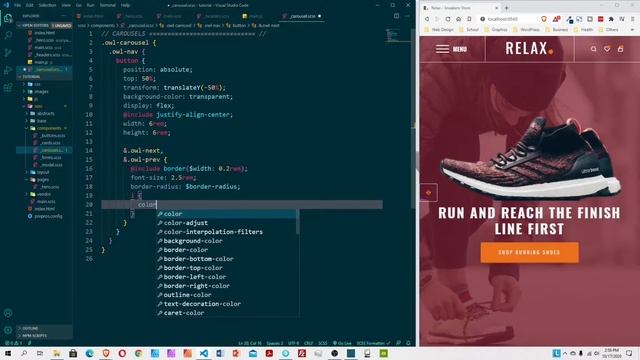The height and width of the screenshot is (360, 640).
Task: Open _modal.scss in the components folder
Action: [51, 165]
